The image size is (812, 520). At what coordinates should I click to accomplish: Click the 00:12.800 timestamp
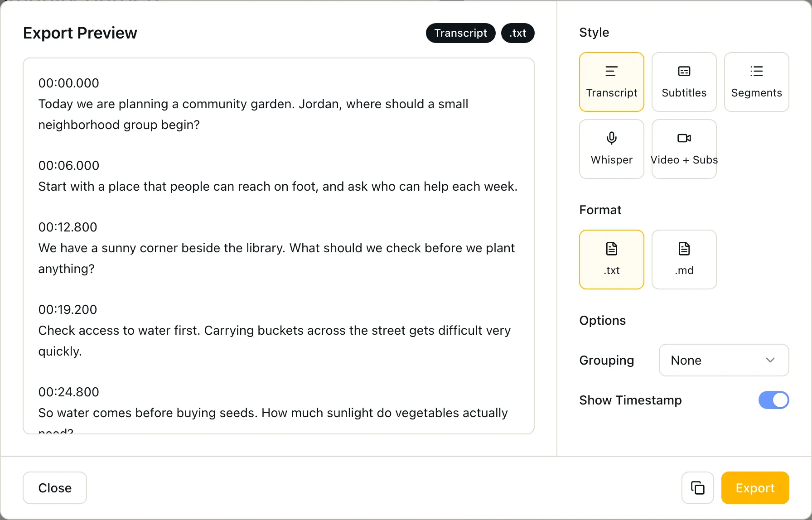tap(68, 227)
